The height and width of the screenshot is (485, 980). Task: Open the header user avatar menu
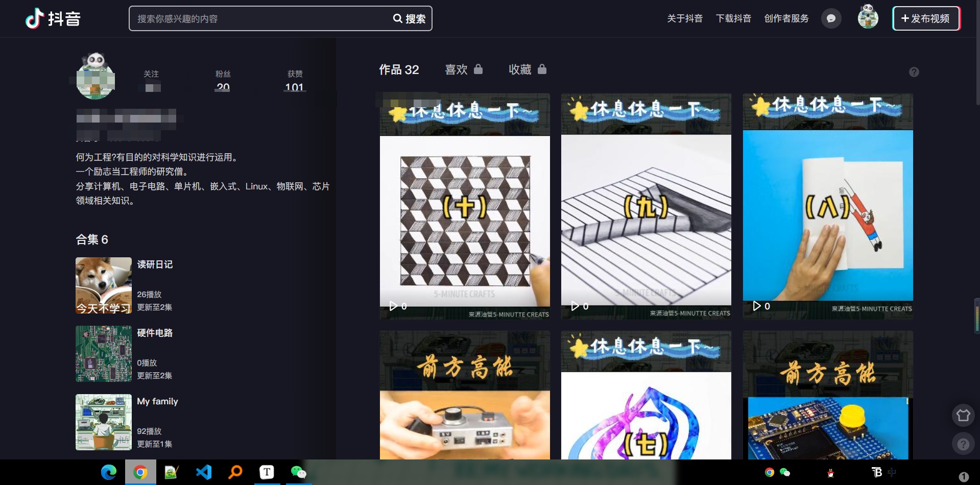(868, 16)
